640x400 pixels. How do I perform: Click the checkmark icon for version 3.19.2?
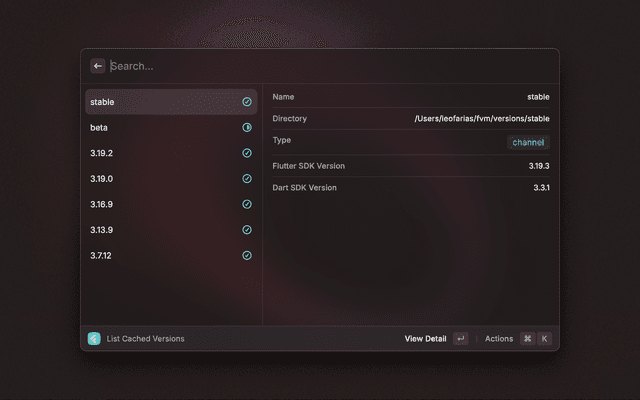point(247,153)
